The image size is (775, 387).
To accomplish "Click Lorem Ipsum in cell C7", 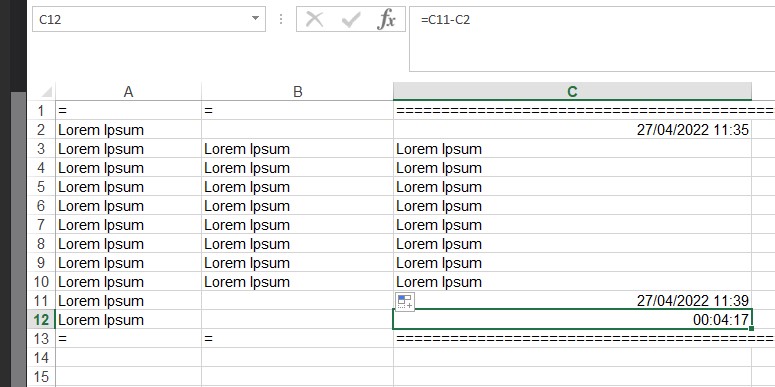I will pos(439,225).
